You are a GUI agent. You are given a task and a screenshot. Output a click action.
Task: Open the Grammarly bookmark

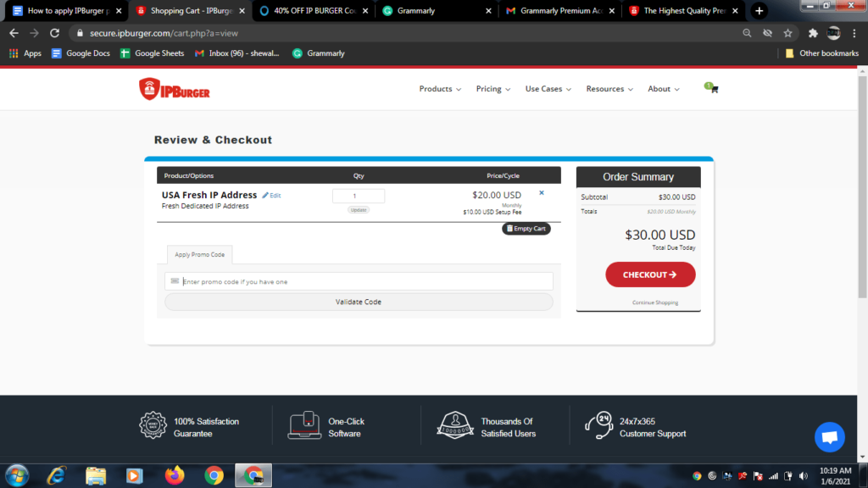pos(319,53)
